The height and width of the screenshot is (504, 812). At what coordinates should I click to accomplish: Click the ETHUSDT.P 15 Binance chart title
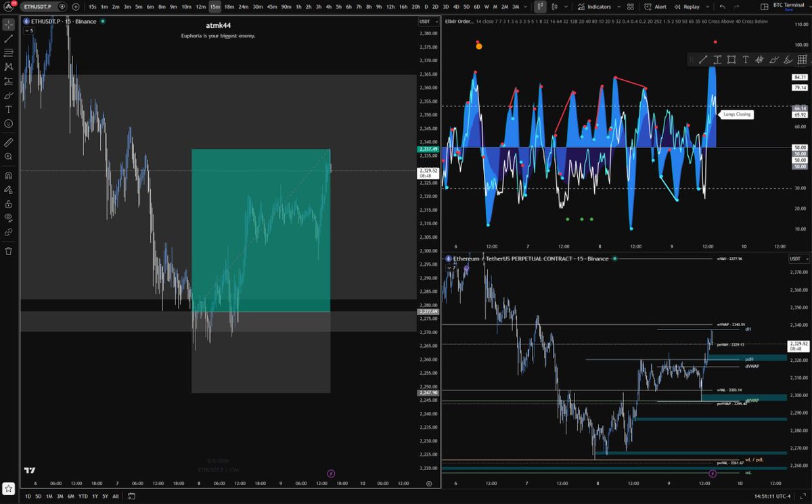pos(63,22)
